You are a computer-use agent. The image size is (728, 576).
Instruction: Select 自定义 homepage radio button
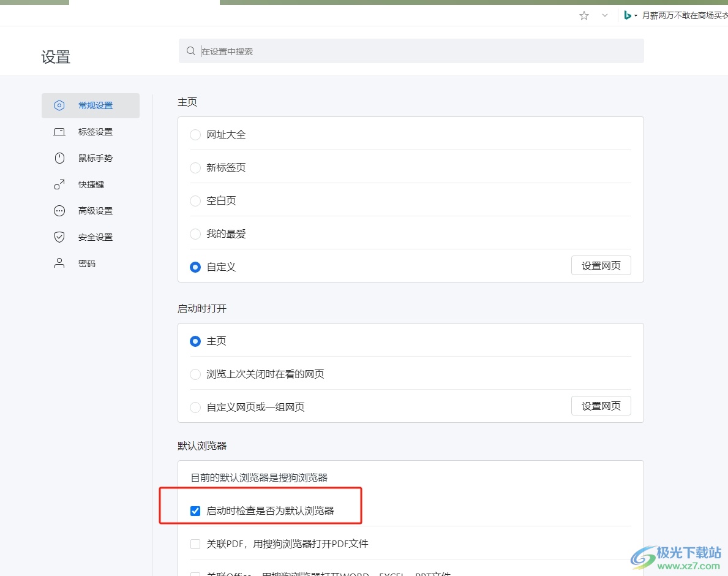point(195,267)
